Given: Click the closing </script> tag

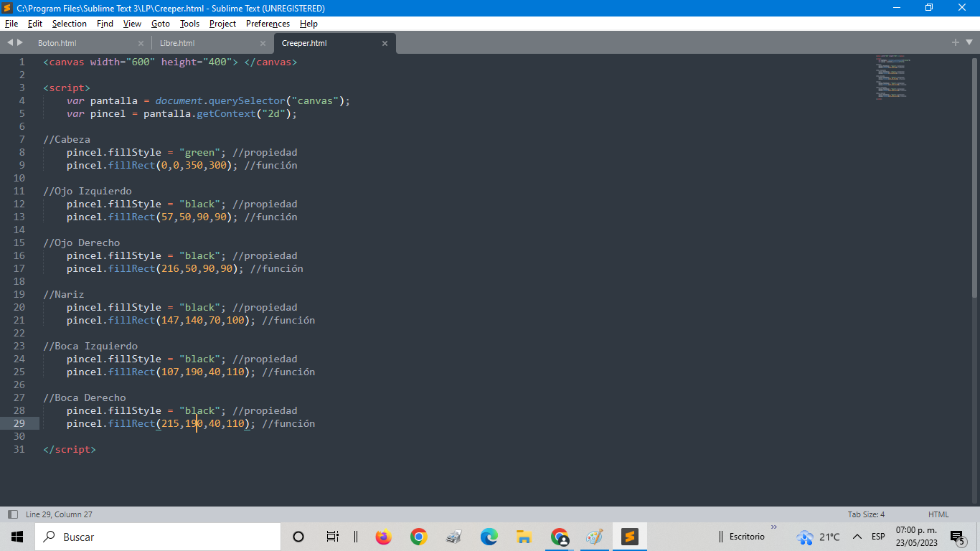Looking at the screenshot, I should [70, 449].
